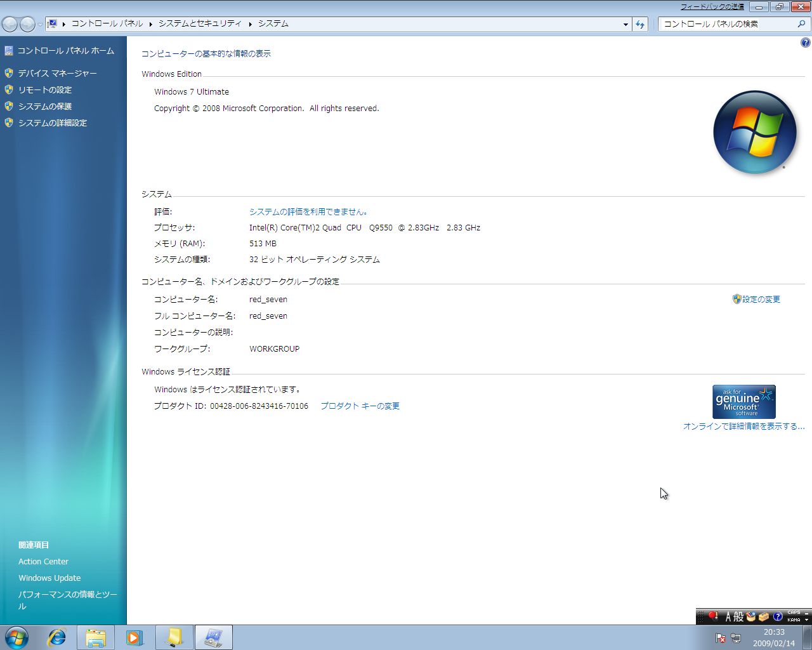Open the network tray icon
The height and width of the screenshot is (650, 812).
[736, 638]
